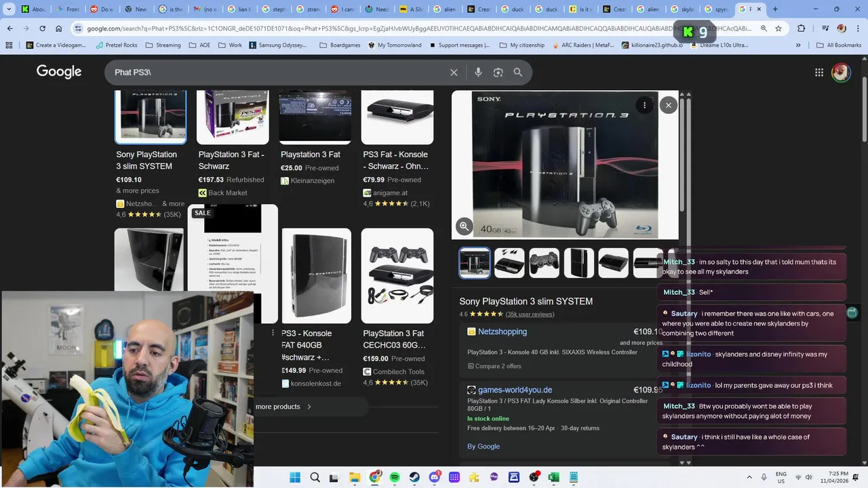868x488 pixels.
Task: Select the first product gallery thumbnail
Action: tap(475, 263)
